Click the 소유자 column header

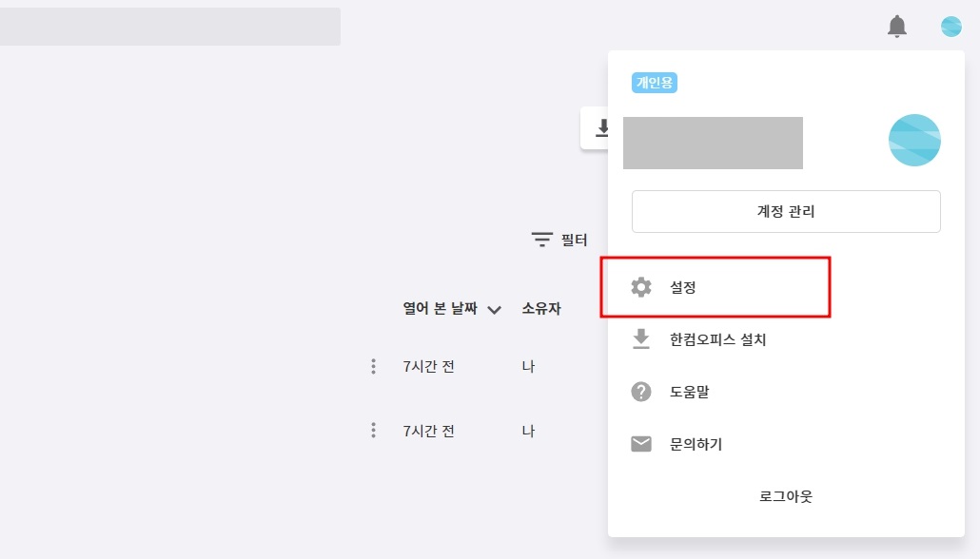point(541,309)
